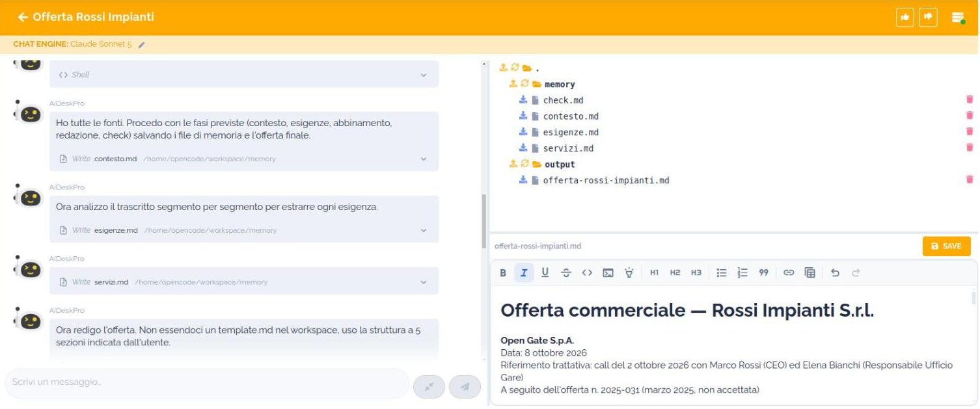The height and width of the screenshot is (409, 980).
Task: Delete offerta-rossi-impianti.md with trash icon
Action: (x=970, y=179)
